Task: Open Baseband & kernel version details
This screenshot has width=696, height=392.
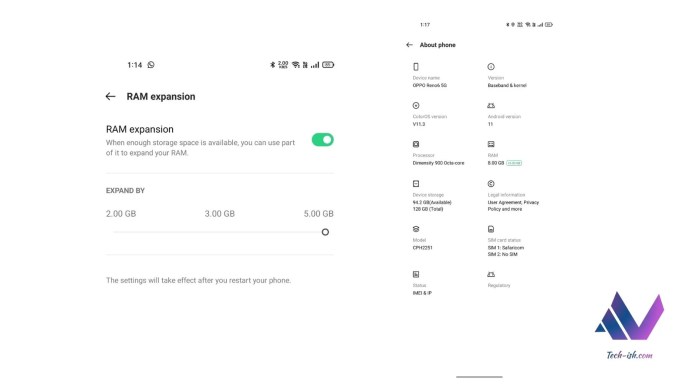Action: point(507,85)
